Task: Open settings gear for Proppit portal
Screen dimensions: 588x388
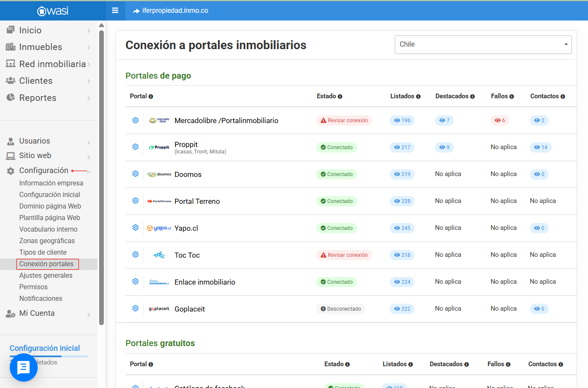Action: pos(135,147)
